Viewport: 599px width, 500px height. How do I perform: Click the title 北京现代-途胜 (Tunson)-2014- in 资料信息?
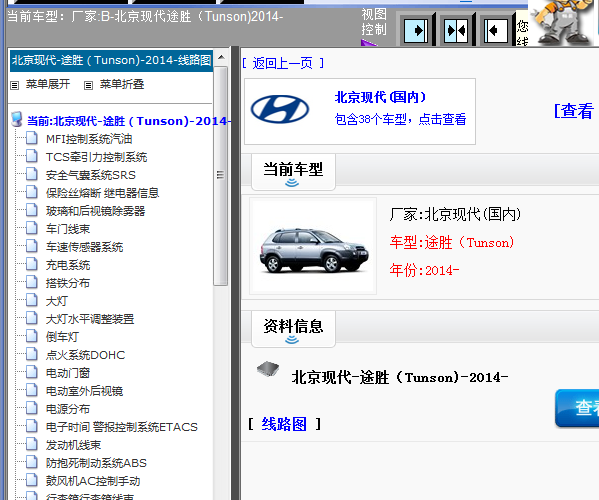pyautogui.click(x=400, y=377)
